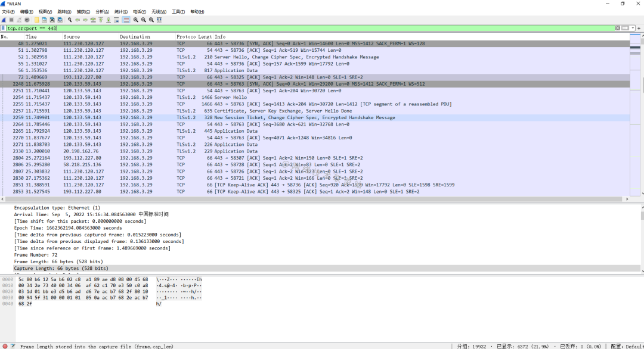The width and height of the screenshot is (644, 349).
Task: Jump to the last packet
Action: click(109, 20)
